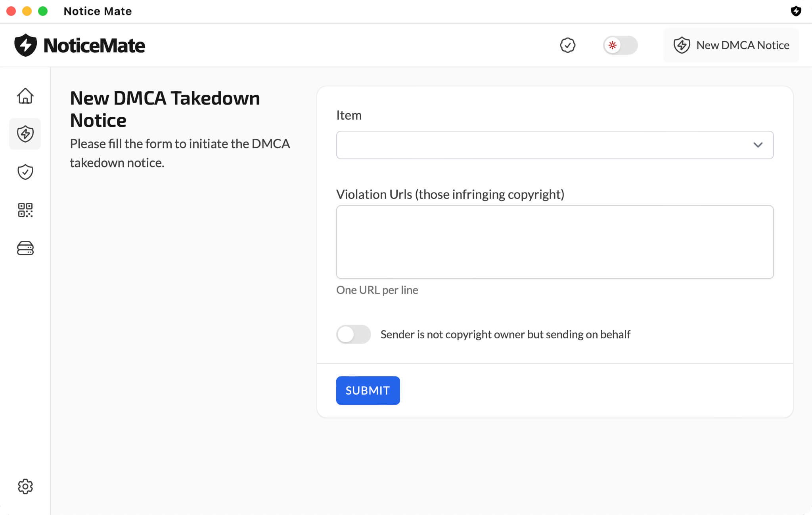This screenshot has width=812, height=515.
Task: Click the verified badge icon in header
Action: point(567,45)
